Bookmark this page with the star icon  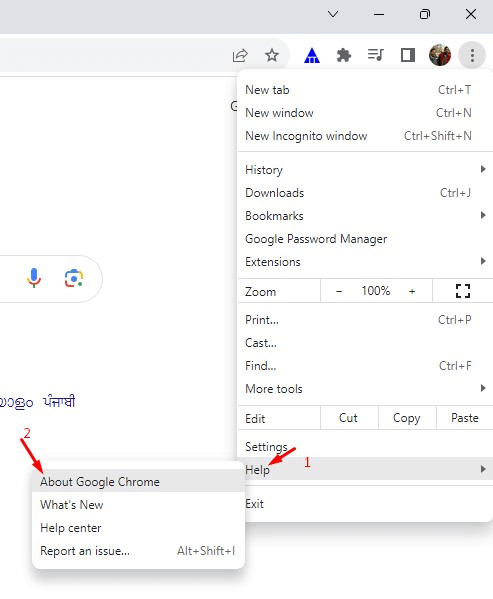click(x=272, y=55)
